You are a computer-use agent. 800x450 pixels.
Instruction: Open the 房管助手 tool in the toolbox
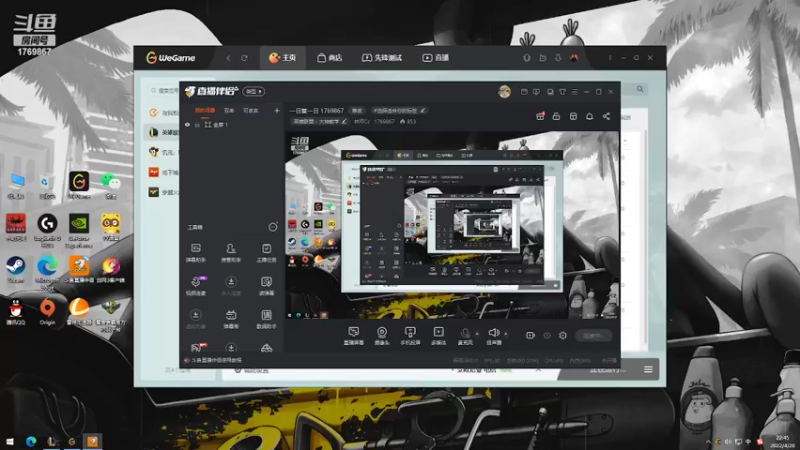click(x=231, y=253)
